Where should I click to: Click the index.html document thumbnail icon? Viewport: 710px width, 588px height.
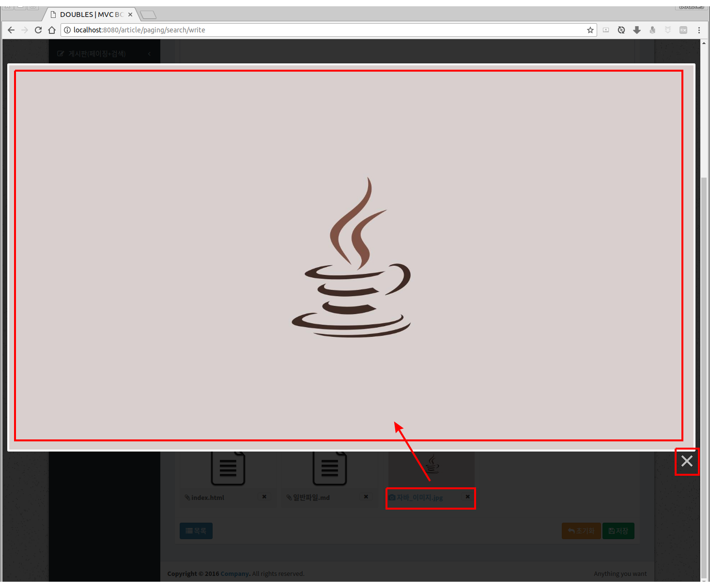[x=228, y=468]
